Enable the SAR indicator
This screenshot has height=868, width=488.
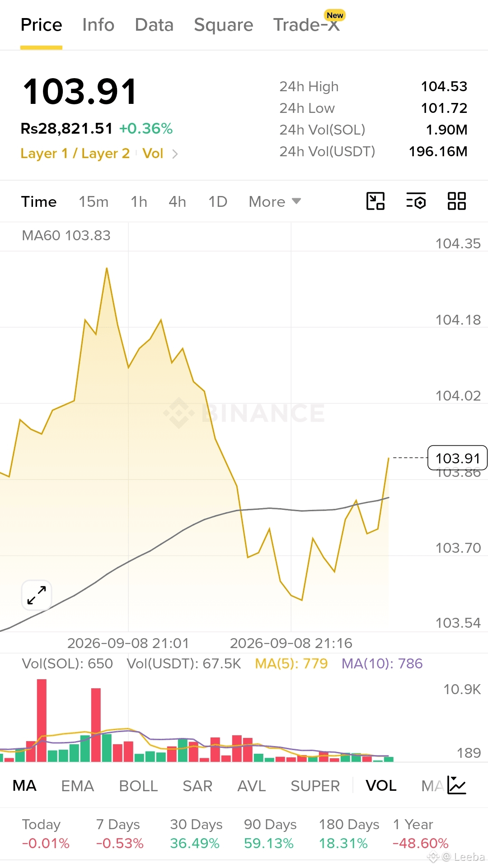click(x=197, y=786)
